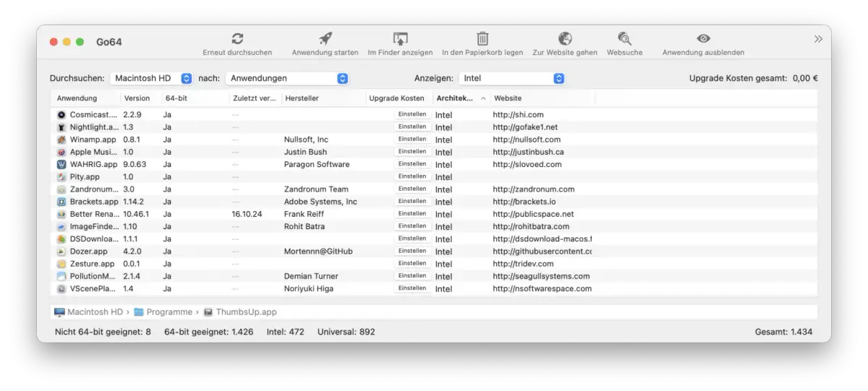
Task: Click Einstellen button for Dozer.app row
Action: (x=412, y=251)
